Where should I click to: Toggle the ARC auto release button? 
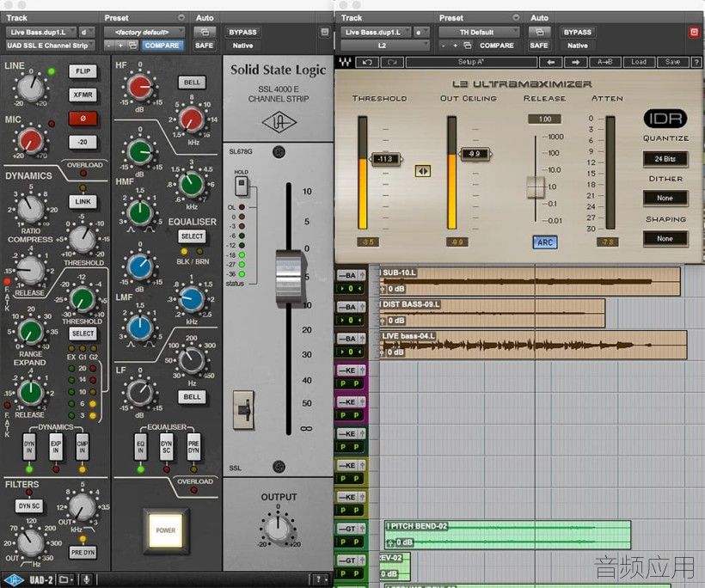coord(545,242)
